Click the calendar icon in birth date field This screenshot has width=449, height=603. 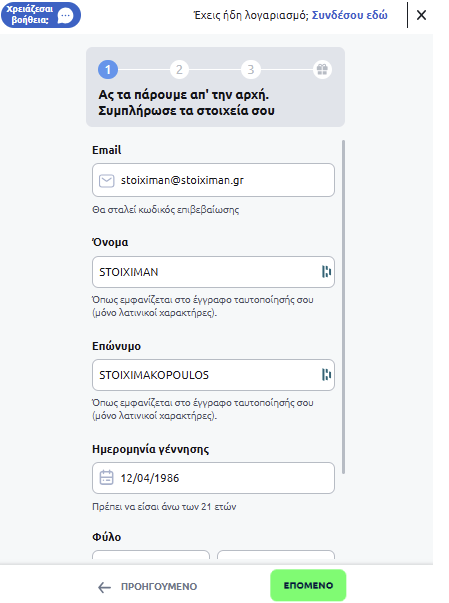point(106,478)
